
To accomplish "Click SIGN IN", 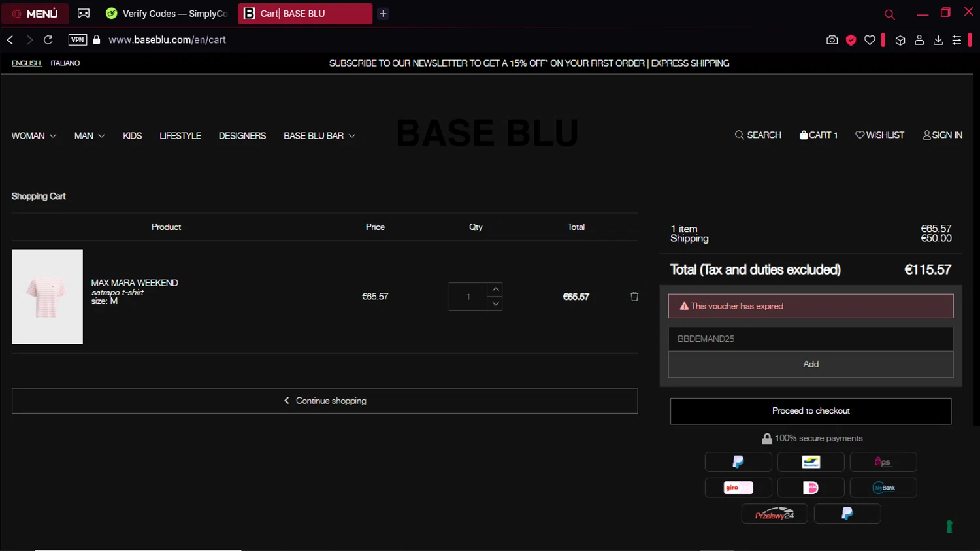I will click(x=943, y=135).
